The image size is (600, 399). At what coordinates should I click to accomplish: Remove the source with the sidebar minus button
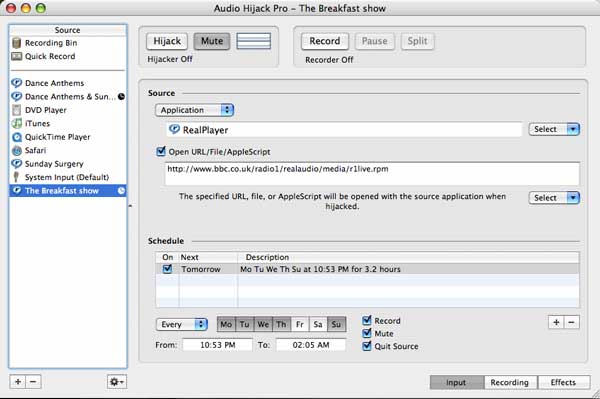coord(33,381)
